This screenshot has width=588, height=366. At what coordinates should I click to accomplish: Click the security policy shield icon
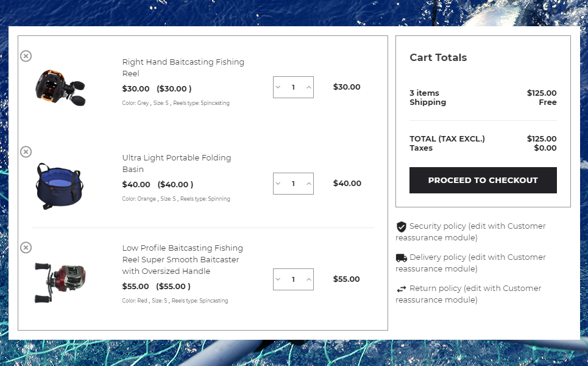click(402, 227)
